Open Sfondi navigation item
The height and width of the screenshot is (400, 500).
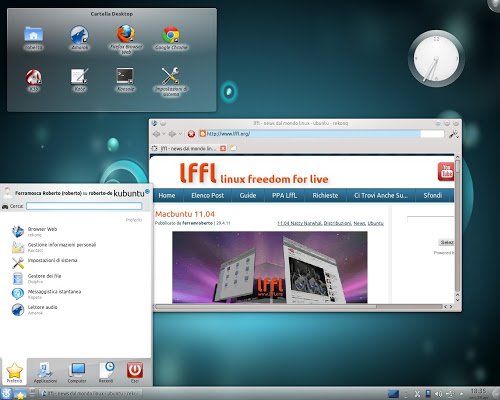pos(433,196)
